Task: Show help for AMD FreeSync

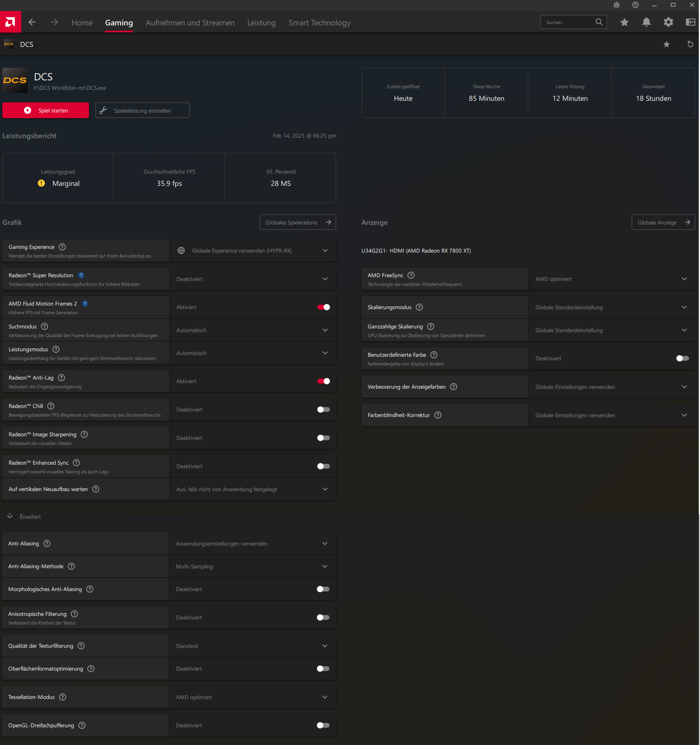Action: (411, 275)
